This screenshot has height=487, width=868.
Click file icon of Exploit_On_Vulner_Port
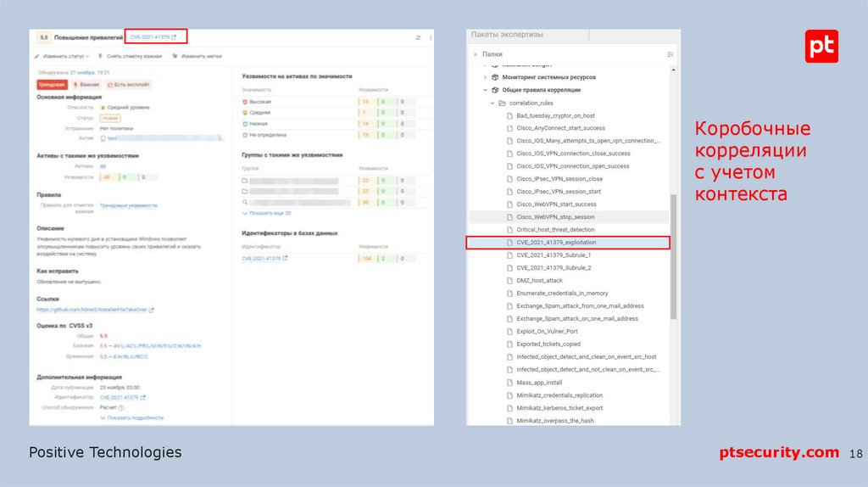[x=509, y=332]
